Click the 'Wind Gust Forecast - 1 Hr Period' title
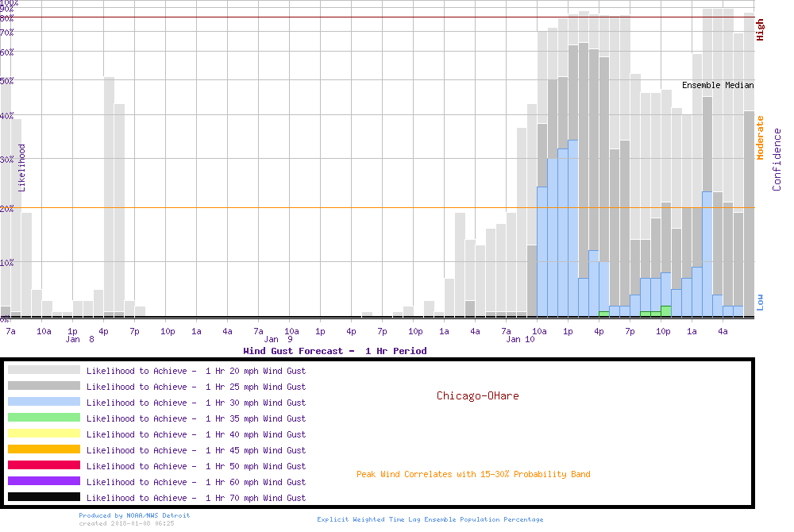This screenshot has width=794, height=532. pyautogui.click(x=334, y=351)
